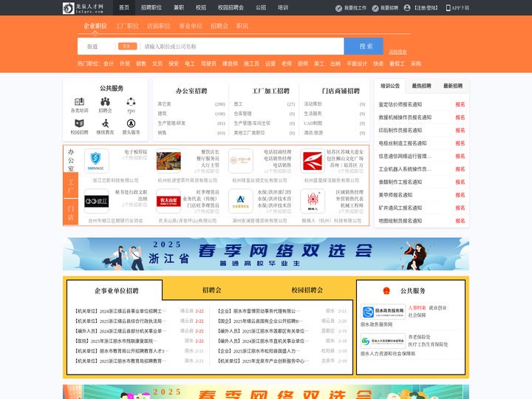The image size is (532, 399).
Task: Click the blue 搜索 button
Action: [364, 46]
